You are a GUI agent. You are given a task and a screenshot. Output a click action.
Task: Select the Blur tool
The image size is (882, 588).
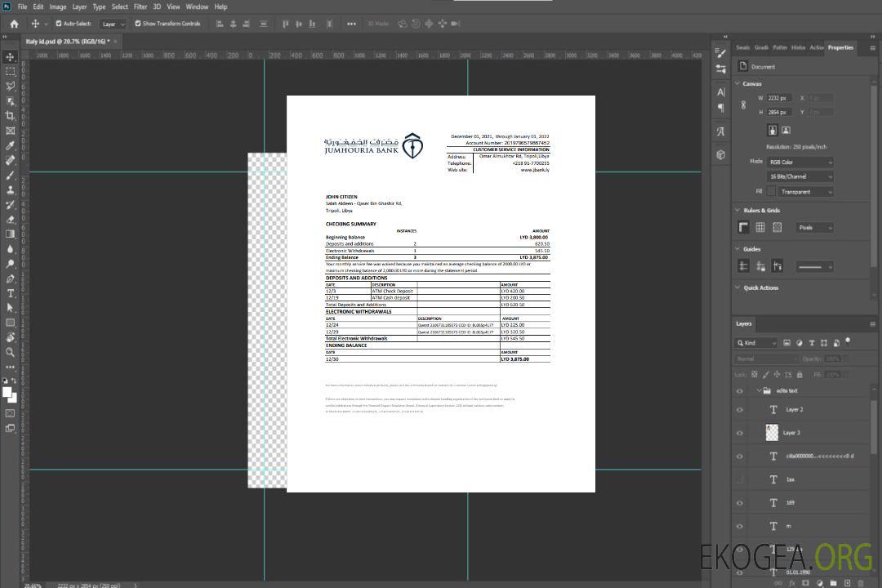tap(10, 249)
